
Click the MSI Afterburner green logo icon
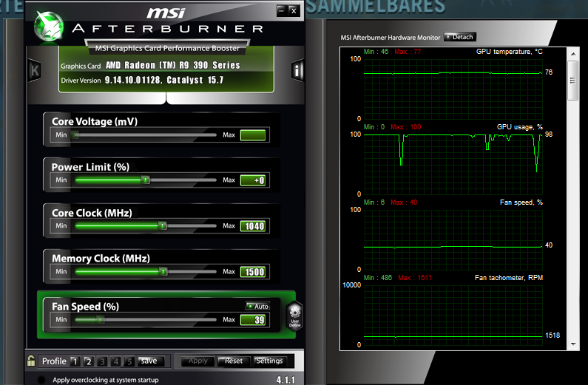[48, 26]
